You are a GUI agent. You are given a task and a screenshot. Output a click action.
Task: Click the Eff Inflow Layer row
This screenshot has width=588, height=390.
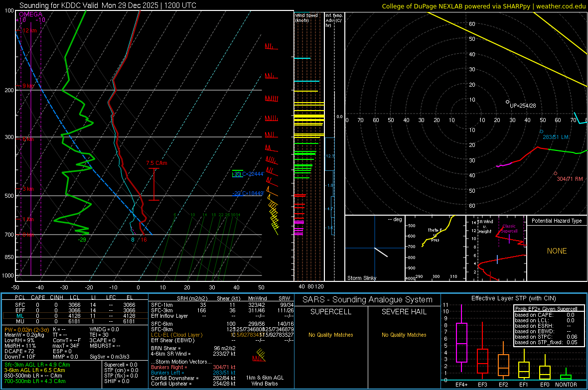222,316
